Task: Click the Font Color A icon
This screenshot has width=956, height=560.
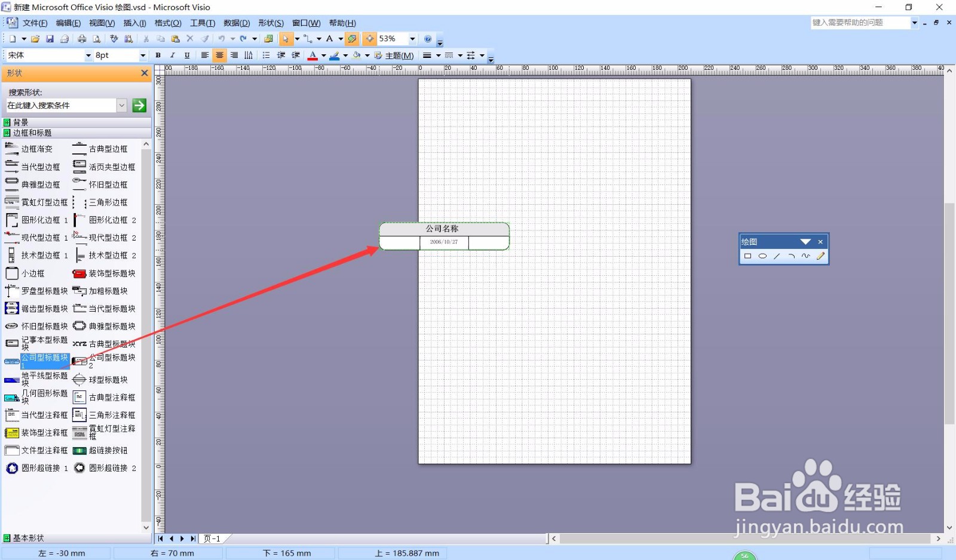Action: [312, 56]
